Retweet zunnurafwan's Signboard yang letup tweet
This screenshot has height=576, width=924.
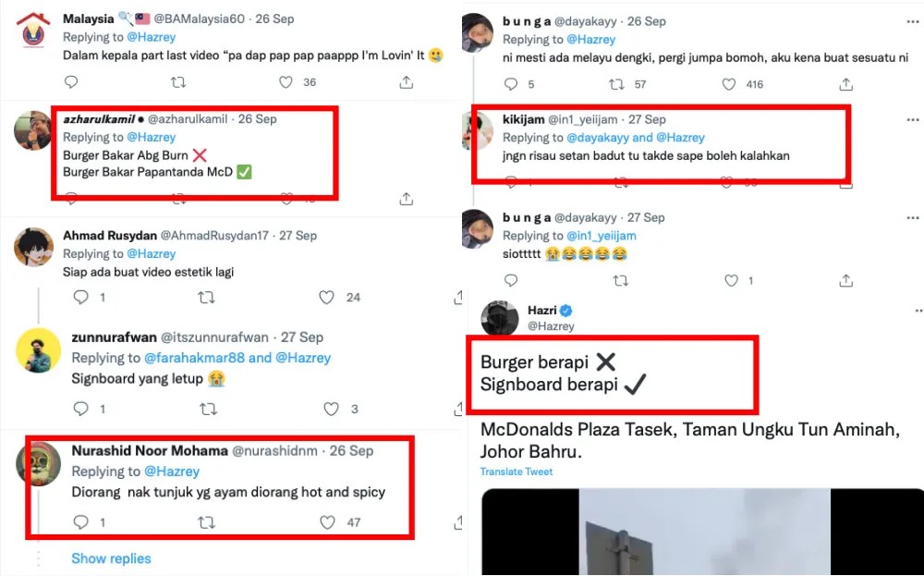[x=208, y=408]
